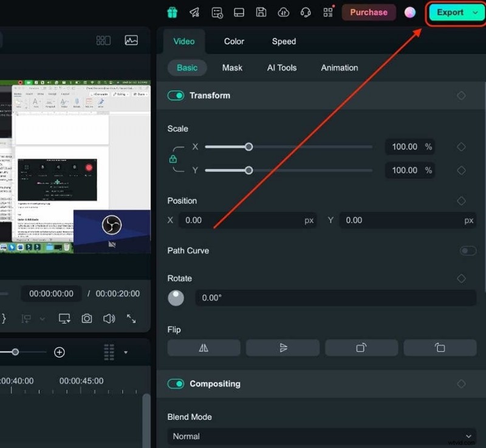The image size is (486, 448).
Task: Take a snapshot with the camera icon
Action: 88,318
